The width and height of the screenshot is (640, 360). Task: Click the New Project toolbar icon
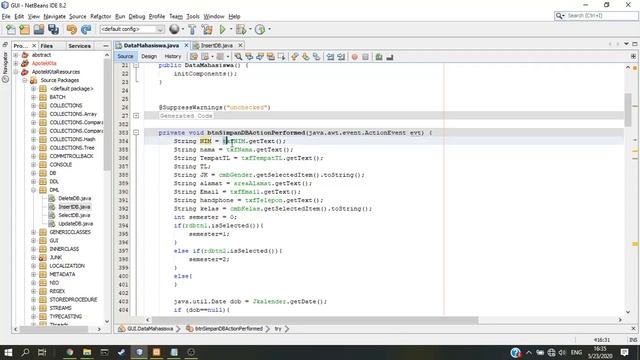coord(24,29)
